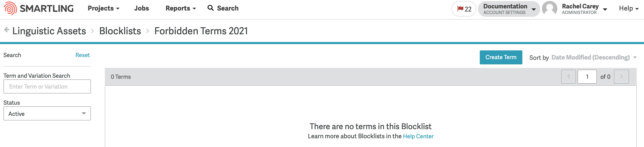
Task: Open the Reports dropdown menu
Action: [181, 8]
